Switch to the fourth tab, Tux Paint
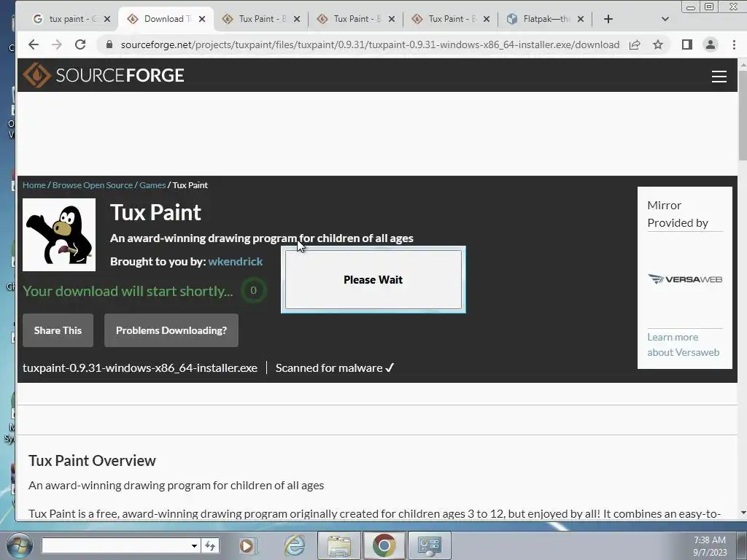Image resolution: width=747 pixels, height=560 pixels. [x=355, y=19]
